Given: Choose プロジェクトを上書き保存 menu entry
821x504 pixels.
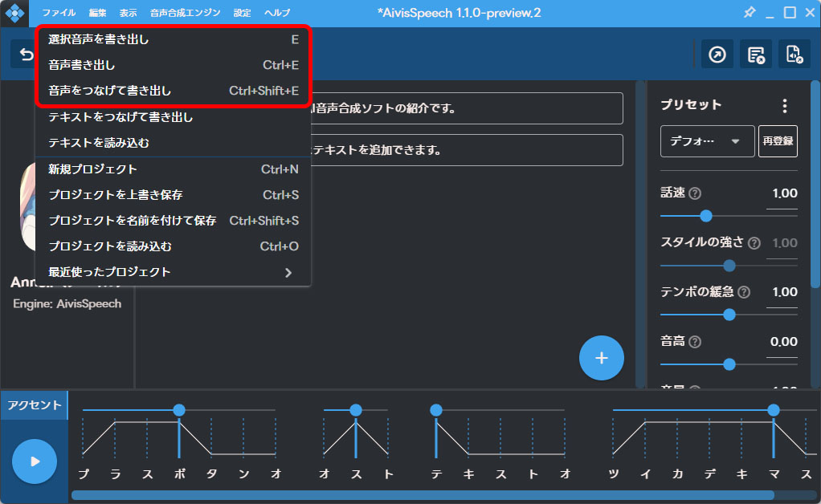Looking at the screenshot, I should [174, 195].
